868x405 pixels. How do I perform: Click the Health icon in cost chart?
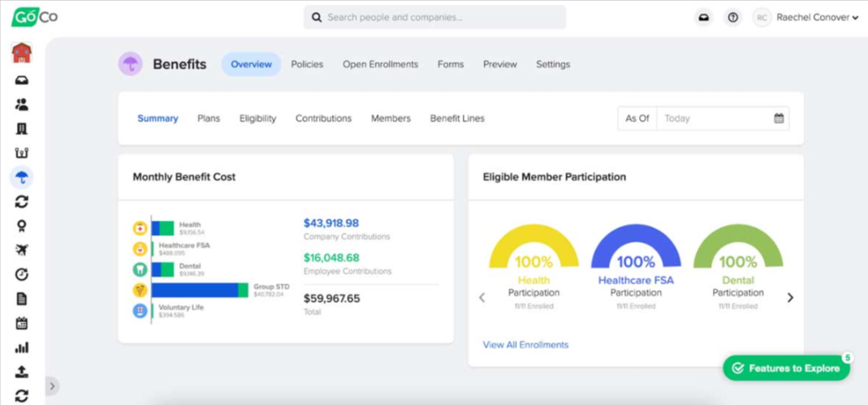[x=140, y=228]
